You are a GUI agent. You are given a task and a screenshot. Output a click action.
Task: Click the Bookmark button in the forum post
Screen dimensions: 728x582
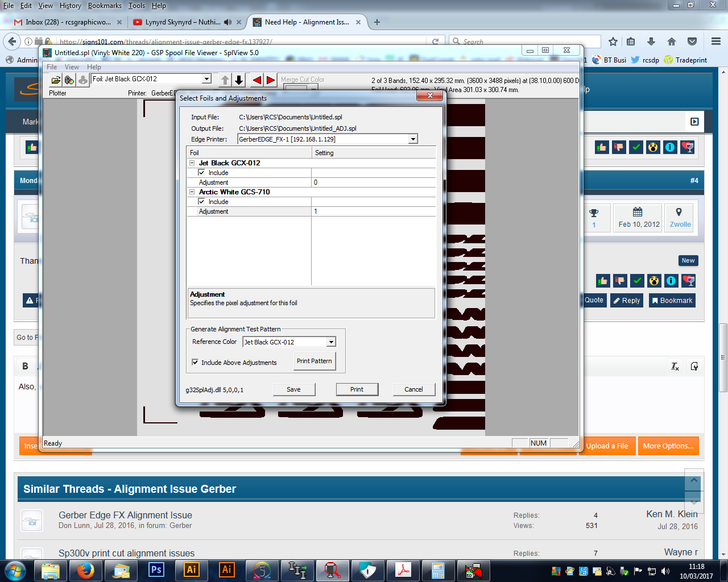tap(672, 300)
